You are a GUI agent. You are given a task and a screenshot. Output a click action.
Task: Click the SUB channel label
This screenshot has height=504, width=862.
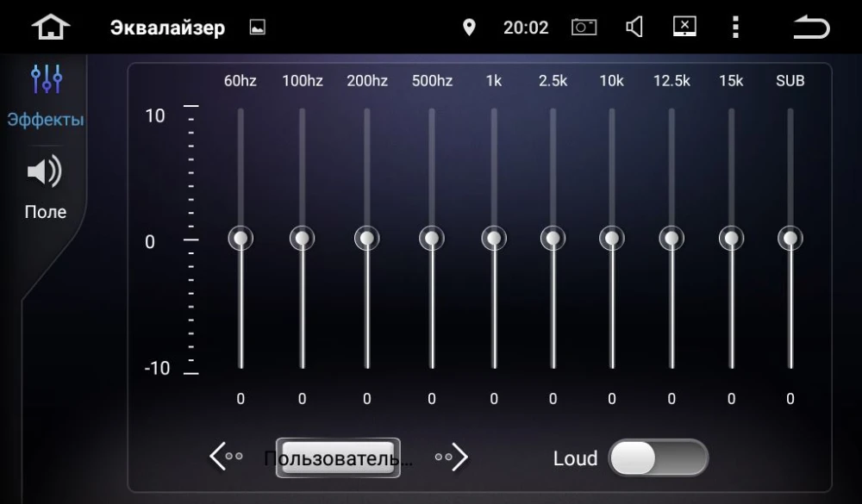coord(790,81)
